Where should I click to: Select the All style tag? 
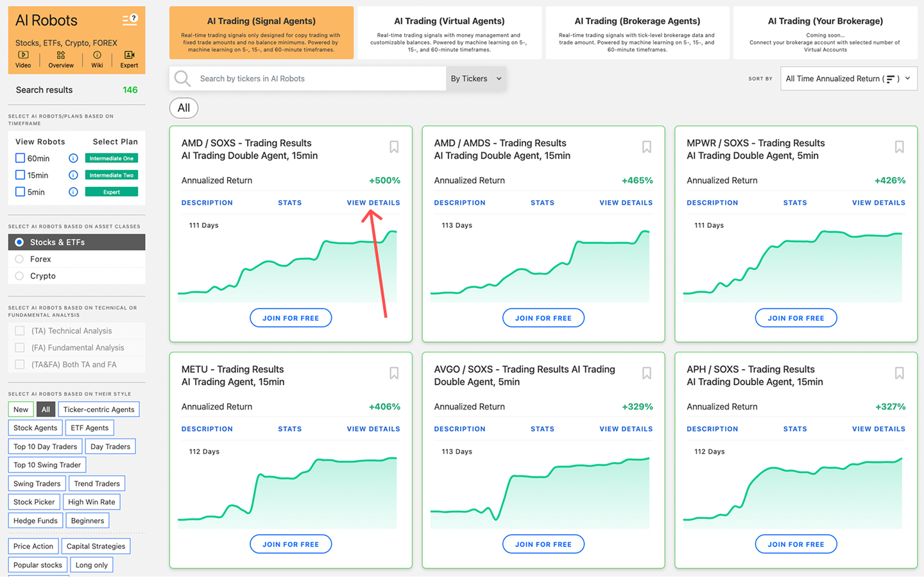(x=46, y=409)
